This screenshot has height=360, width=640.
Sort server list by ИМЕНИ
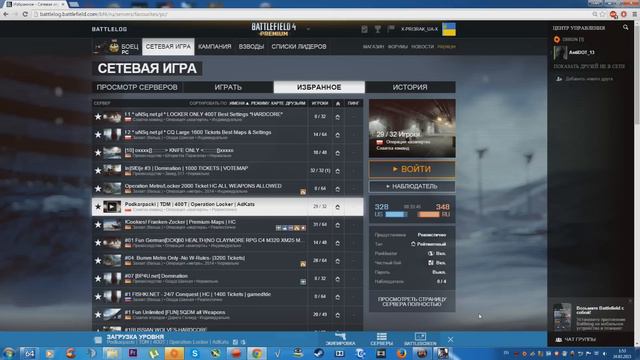coord(239,103)
